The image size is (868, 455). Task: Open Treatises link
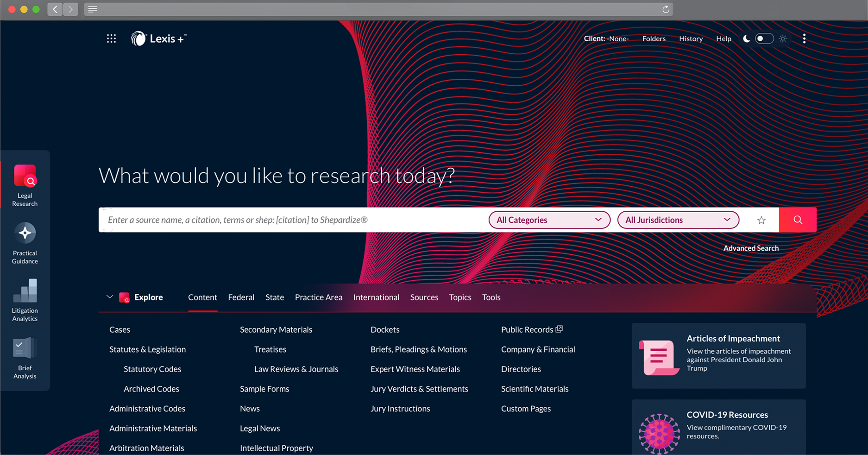point(270,349)
